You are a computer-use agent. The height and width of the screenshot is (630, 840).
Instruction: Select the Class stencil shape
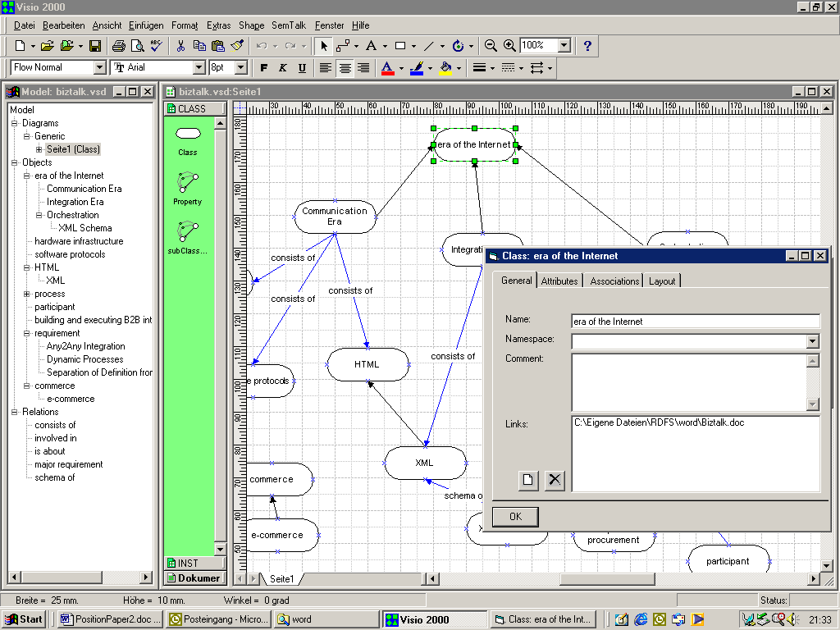click(188, 134)
